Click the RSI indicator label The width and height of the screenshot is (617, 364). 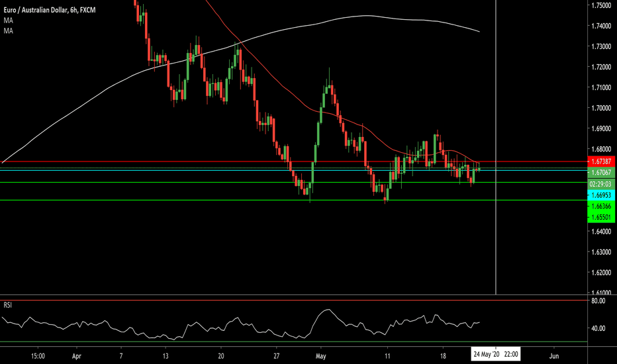click(x=7, y=305)
